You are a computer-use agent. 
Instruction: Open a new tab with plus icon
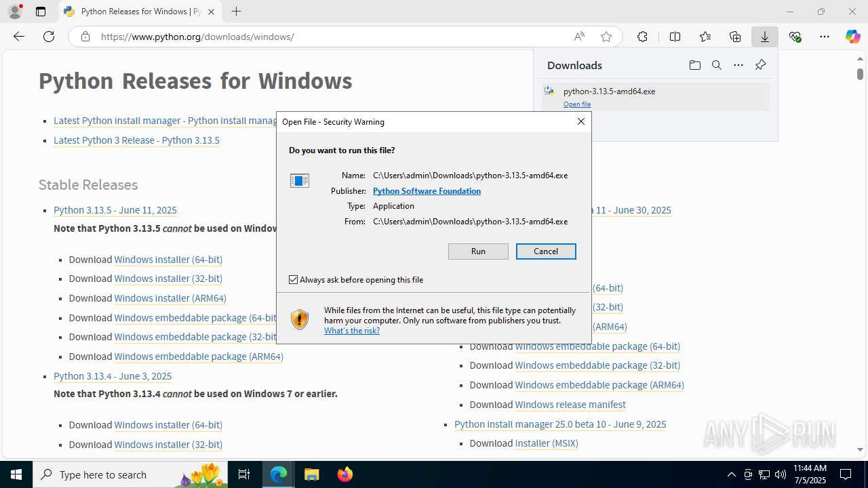(x=236, y=12)
